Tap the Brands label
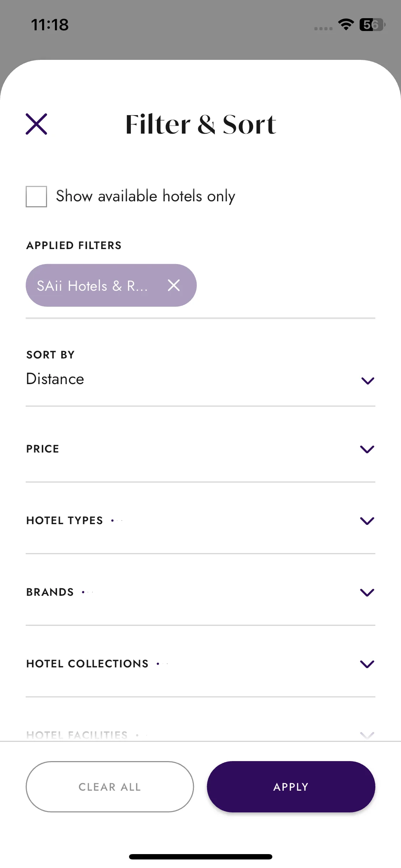Viewport: 401px width, 868px height. [x=50, y=592]
